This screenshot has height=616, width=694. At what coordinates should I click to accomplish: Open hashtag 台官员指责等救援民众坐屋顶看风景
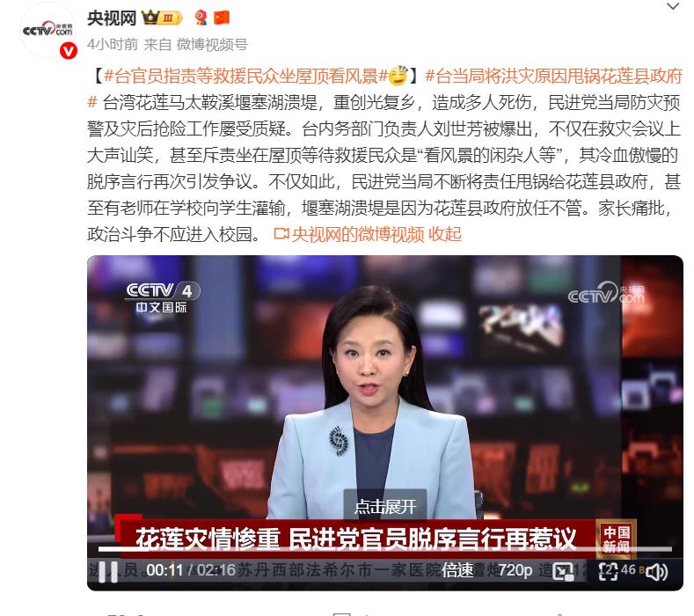click(x=245, y=77)
